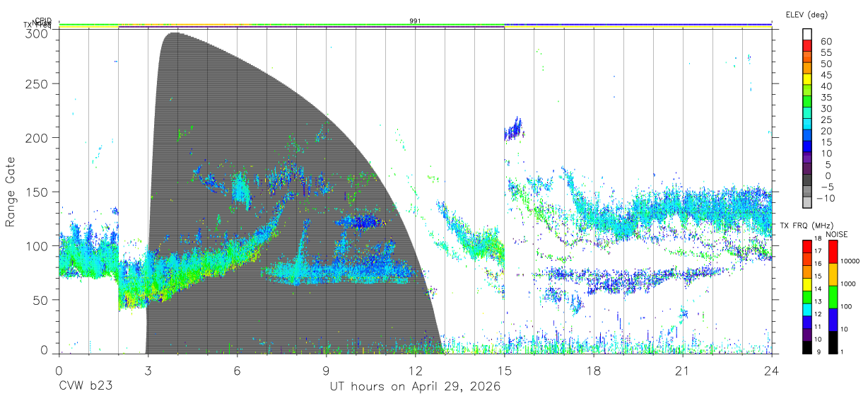
Task: Click the x-axis hour label 12
Action: pyautogui.click(x=415, y=371)
